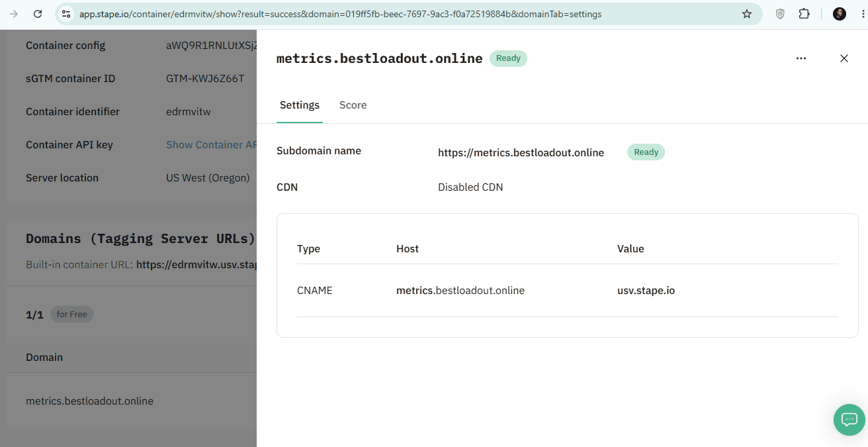
Task: Click the usv.stape.io value cell
Action: (646, 291)
